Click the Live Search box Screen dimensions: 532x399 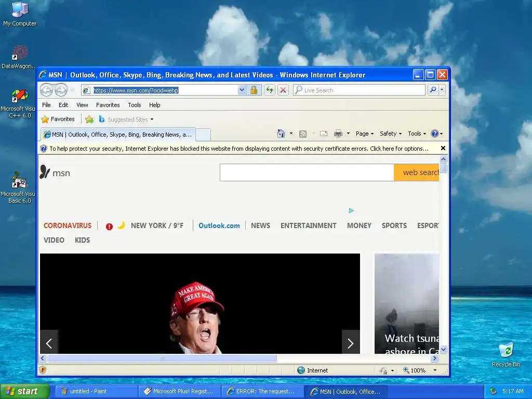pyautogui.click(x=359, y=90)
